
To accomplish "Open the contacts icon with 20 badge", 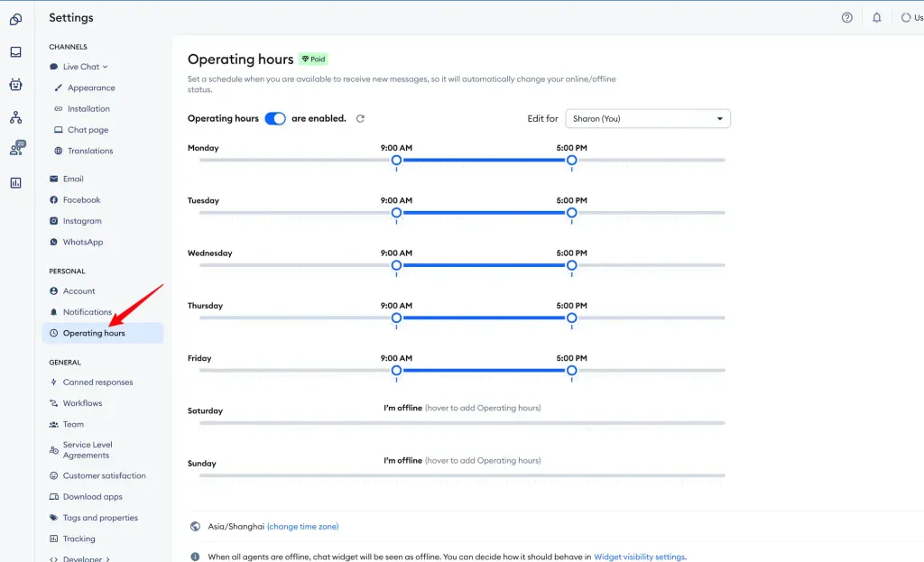I will 17,148.
